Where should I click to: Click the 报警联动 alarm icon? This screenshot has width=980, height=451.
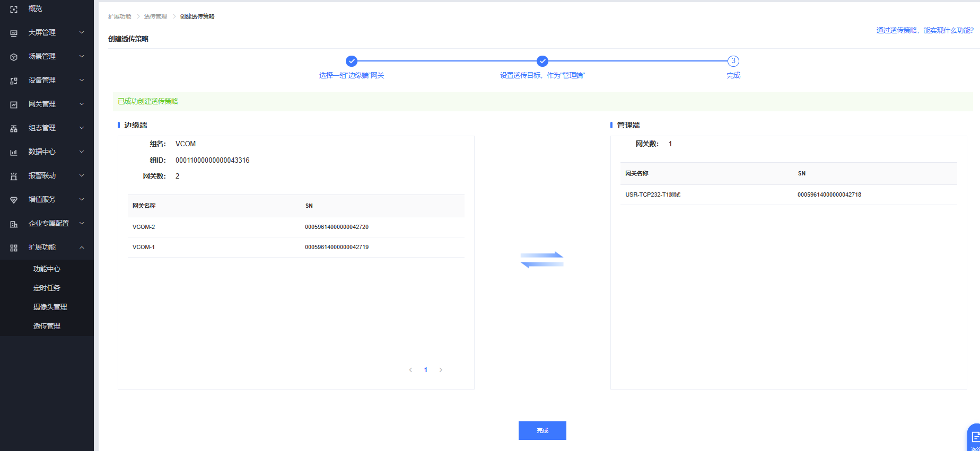[14, 176]
